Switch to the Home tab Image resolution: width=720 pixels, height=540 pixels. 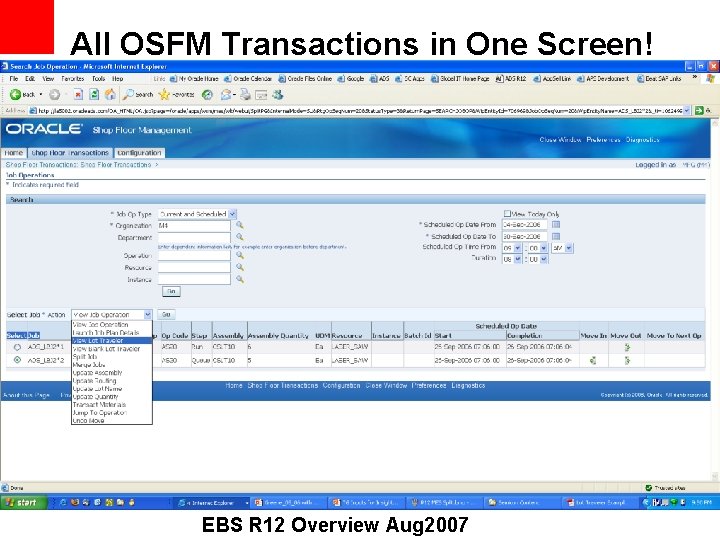tap(13, 152)
